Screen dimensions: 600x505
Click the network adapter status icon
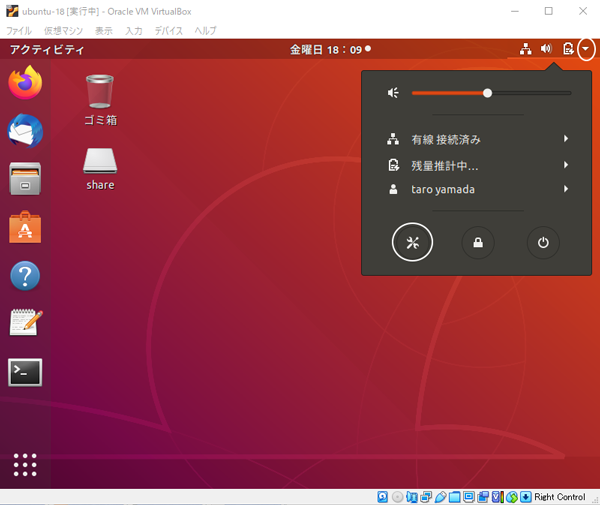426,497
